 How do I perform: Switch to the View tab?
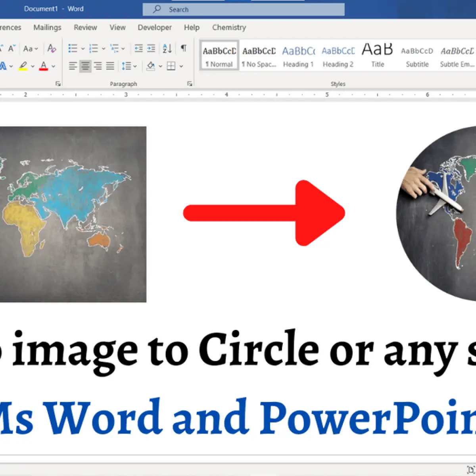coord(117,27)
